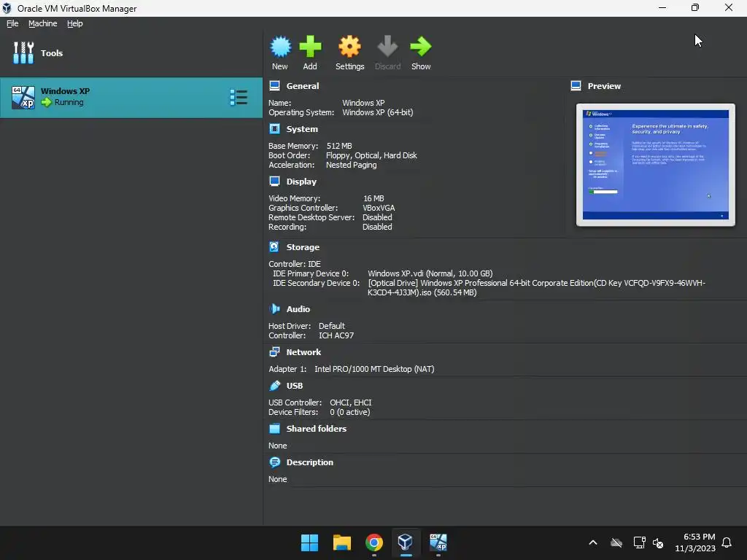Click the 'Intel PRO/1000 MT Desktop (NAT)' text

(x=374, y=368)
